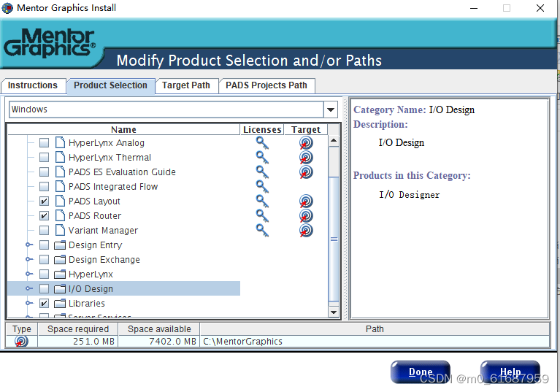The width and height of the screenshot is (560, 392).
Task: Click the target icon for HyperLynx Thermal
Action: (x=306, y=158)
